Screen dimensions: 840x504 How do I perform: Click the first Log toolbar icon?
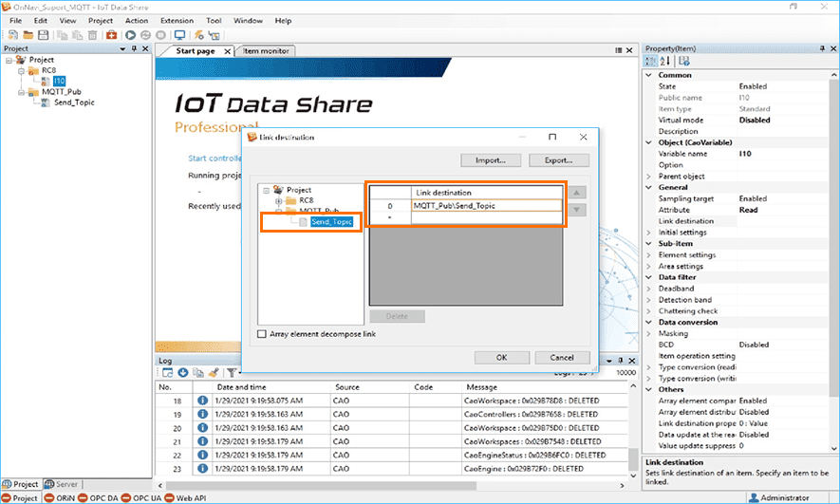(x=168, y=373)
